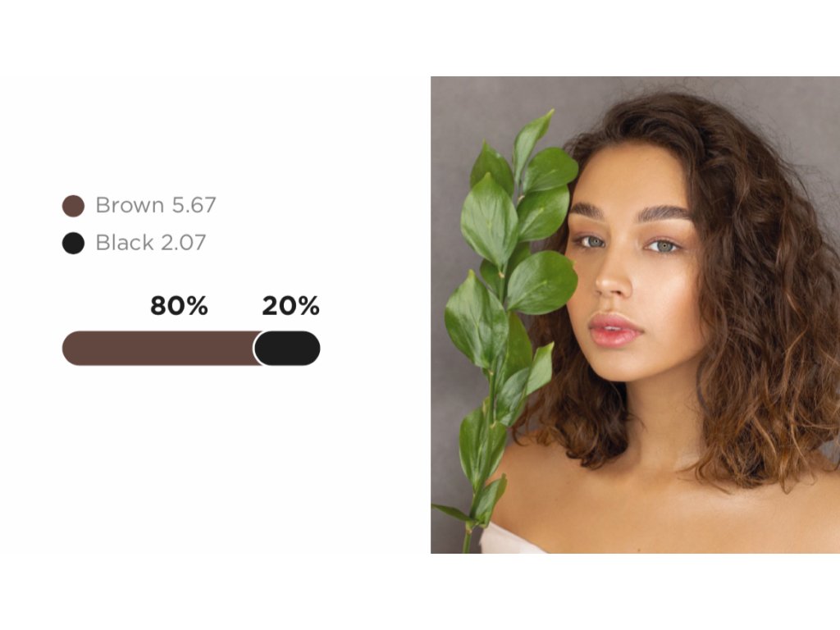Click the woman's nose in the portrait
Viewport: 840px width, 630px height.
click(614, 279)
